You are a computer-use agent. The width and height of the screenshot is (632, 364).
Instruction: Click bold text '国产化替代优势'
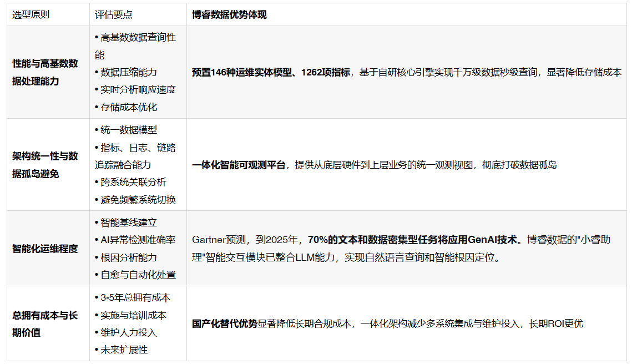[225, 323]
